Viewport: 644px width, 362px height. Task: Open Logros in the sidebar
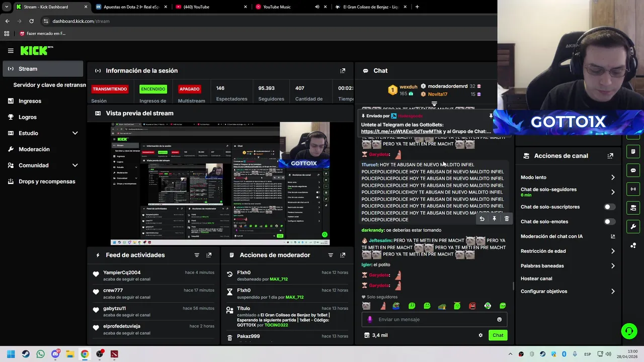click(43, 117)
